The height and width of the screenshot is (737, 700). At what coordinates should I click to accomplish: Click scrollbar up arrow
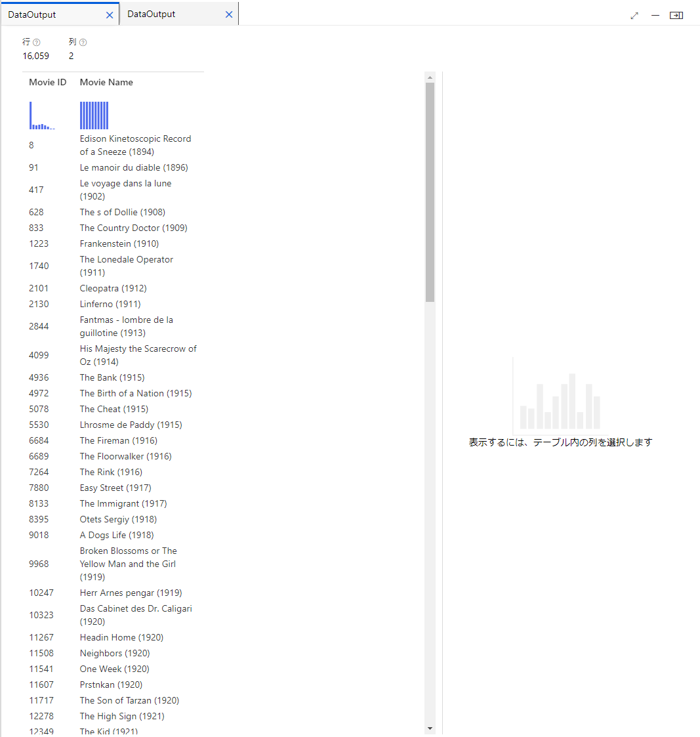click(430, 77)
